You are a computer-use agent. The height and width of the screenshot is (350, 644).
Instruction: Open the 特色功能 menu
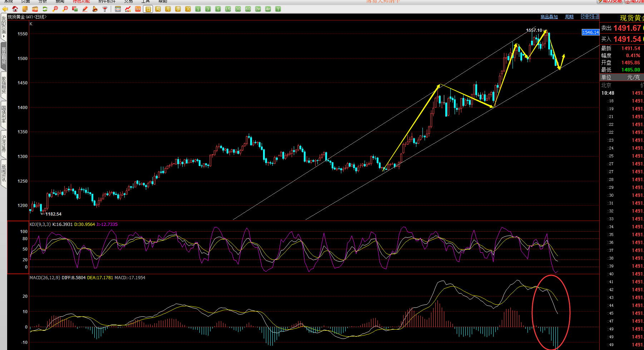81,1
